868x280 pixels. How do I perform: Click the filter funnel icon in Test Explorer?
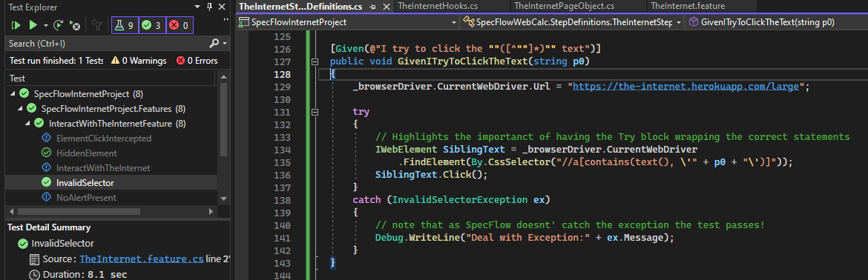click(97, 25)
